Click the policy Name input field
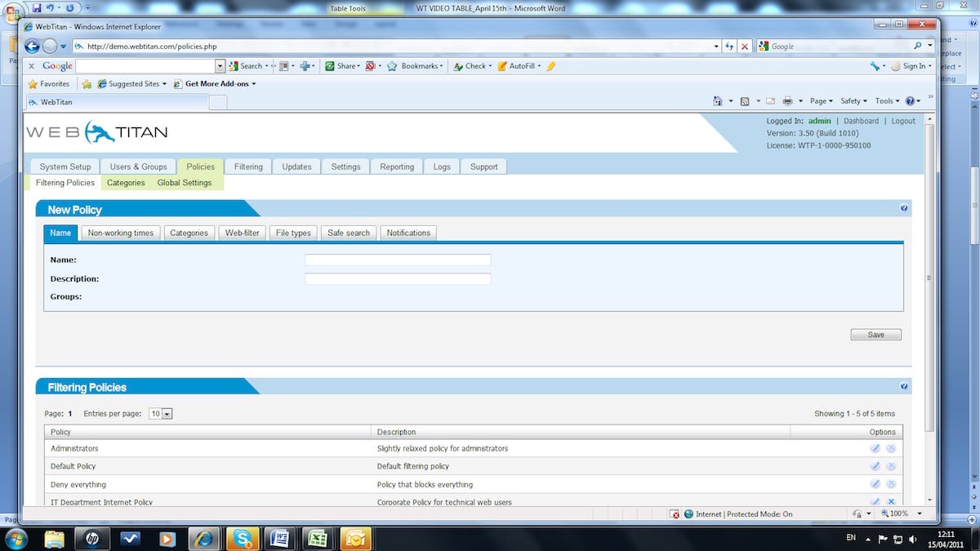The width and height of the screenshot is (980, 551). (398, 260)
